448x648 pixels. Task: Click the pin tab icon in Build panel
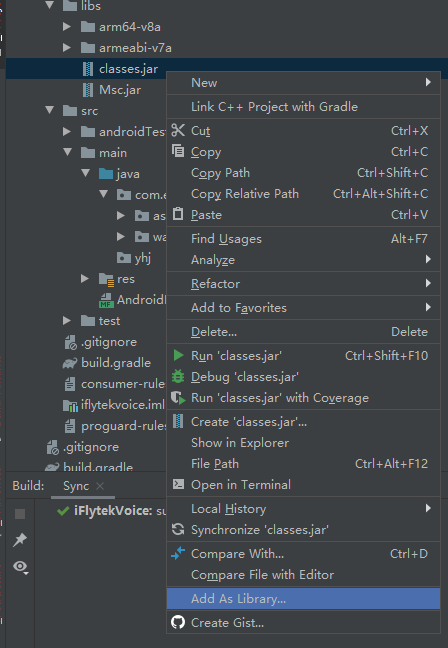[x=20, y=539]
